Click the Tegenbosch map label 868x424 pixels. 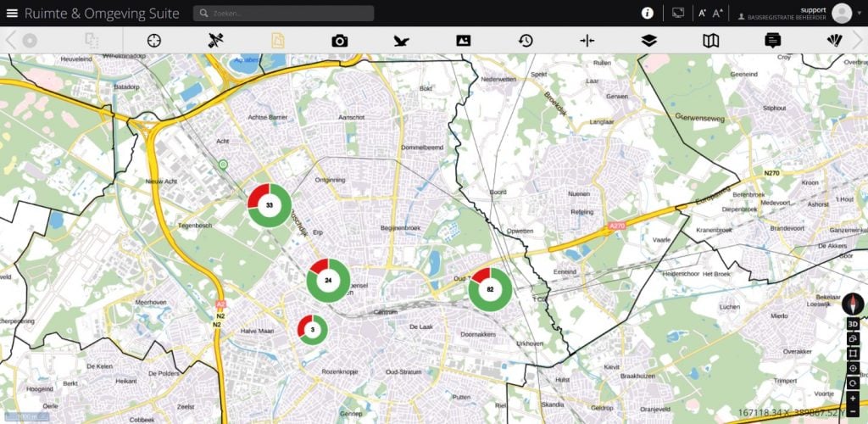coord(195,226)
